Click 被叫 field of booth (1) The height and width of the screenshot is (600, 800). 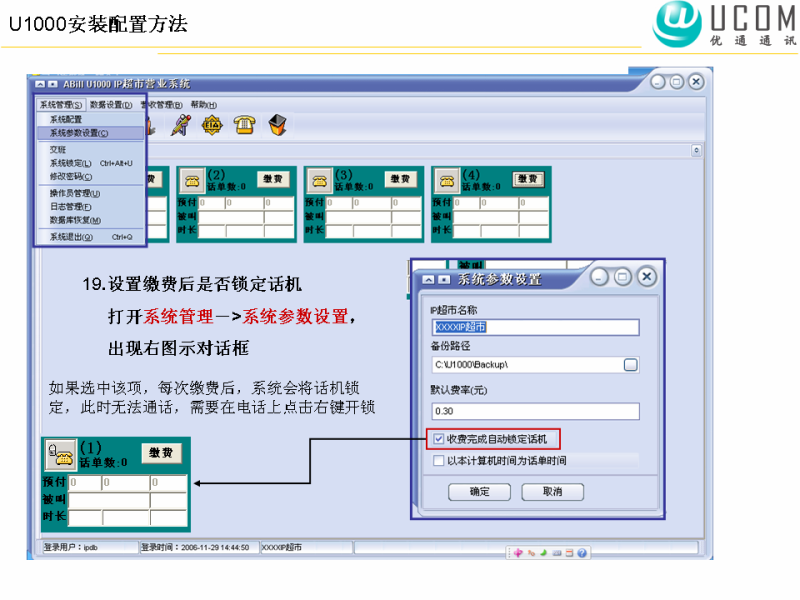pos(109,500)
